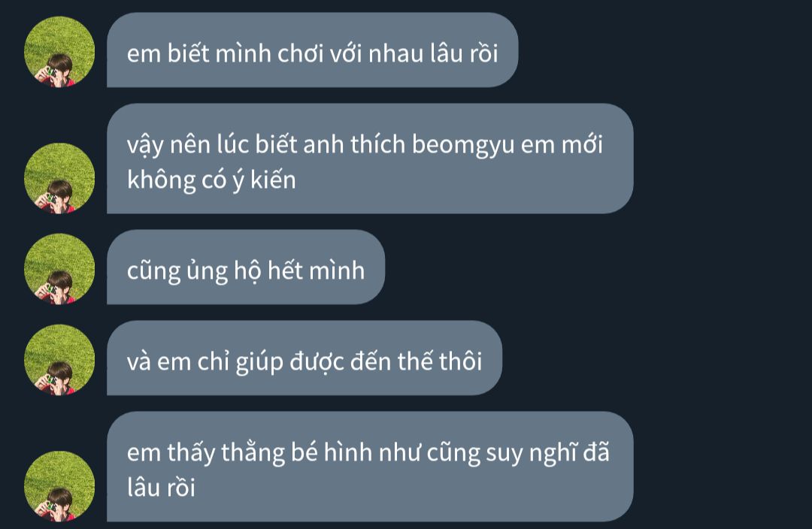Click the avatar next to "em thấy thằng bé" message

(x=59, y=486)
